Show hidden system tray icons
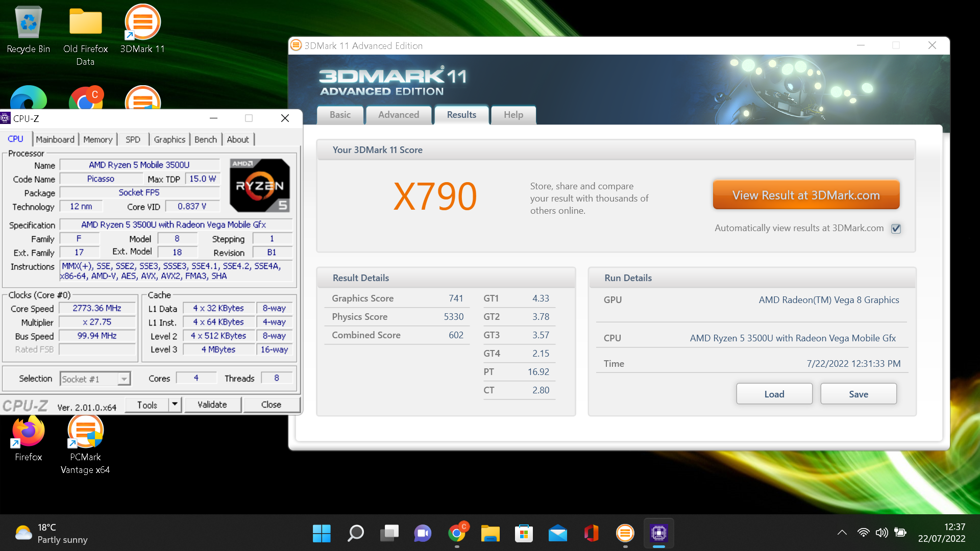The image size is (980, 551). coord(842,533)
